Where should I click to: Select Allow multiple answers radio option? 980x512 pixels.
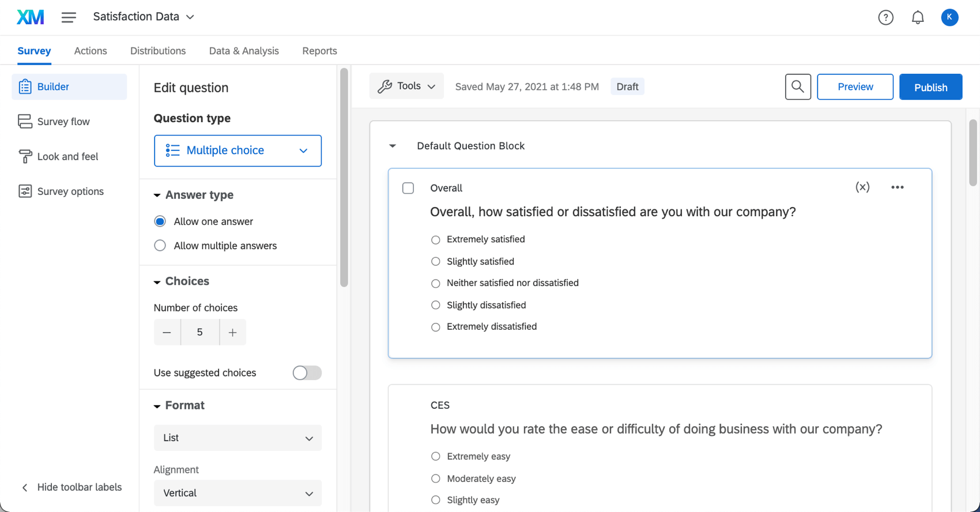(160, 246)
